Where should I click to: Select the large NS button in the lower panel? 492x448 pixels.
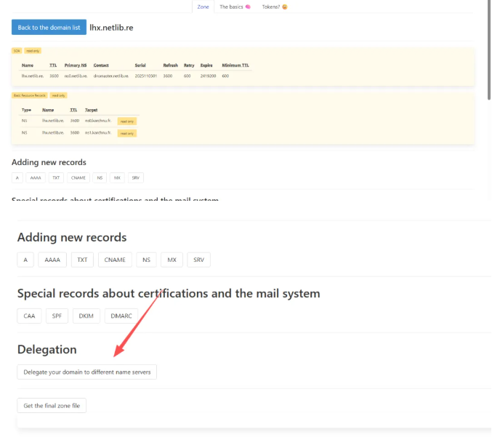146,260
